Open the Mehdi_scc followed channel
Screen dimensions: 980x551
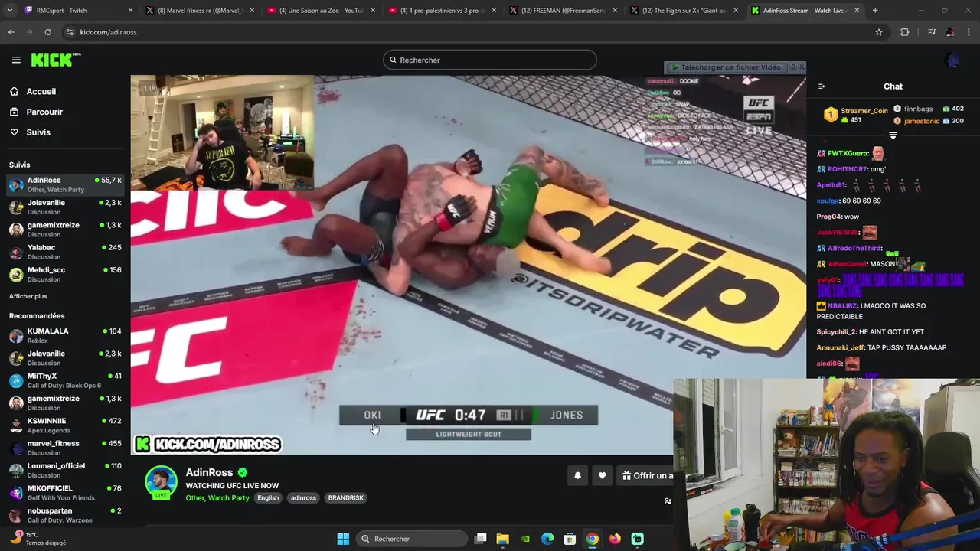pyautogui.click(x=65, y=274)
